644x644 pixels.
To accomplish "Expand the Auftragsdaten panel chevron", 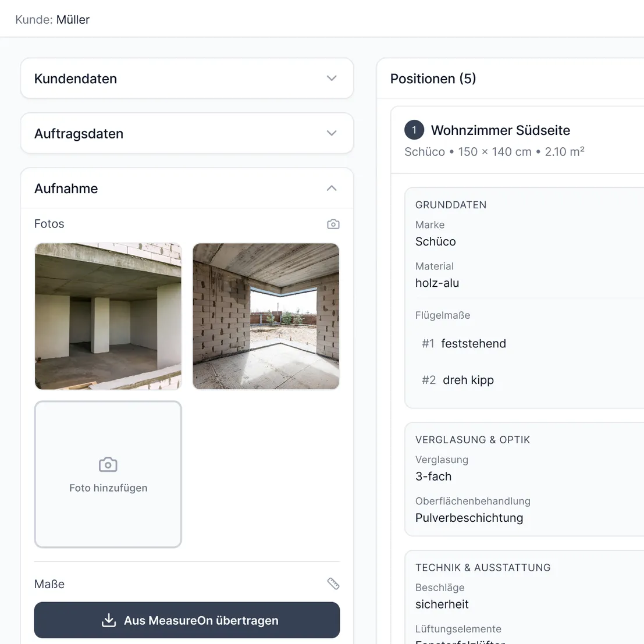I will [331, 133].
